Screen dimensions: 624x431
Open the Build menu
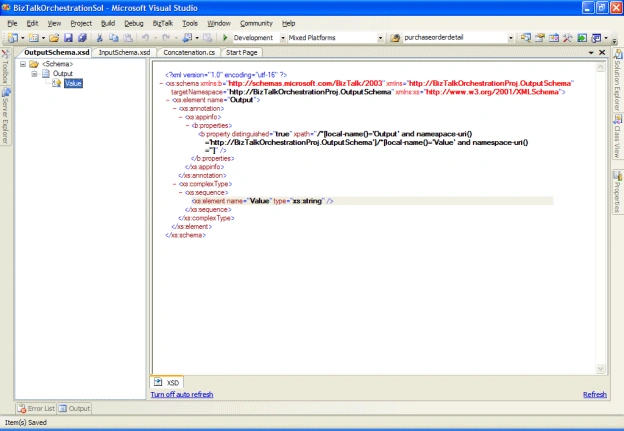tap(108, 23)
